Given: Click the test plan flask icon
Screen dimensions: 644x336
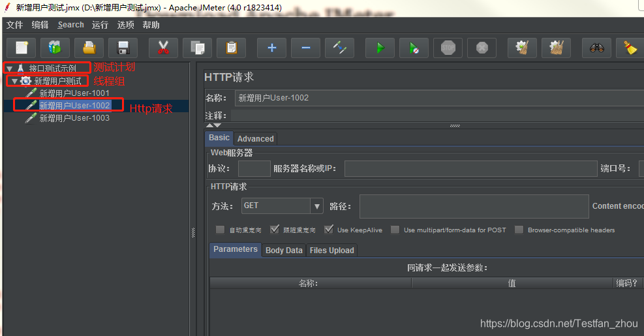Looking at the screenshot, I should tap(20, 69).
